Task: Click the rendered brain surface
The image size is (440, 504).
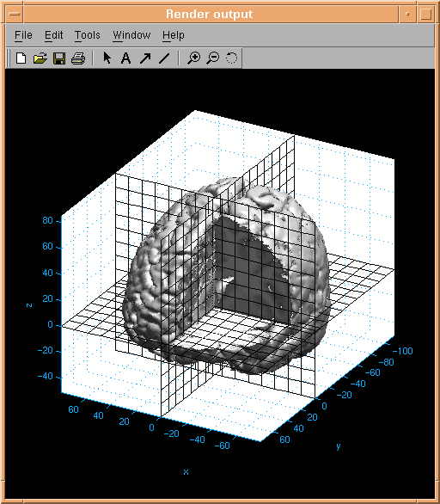Action: coord(226,276)
